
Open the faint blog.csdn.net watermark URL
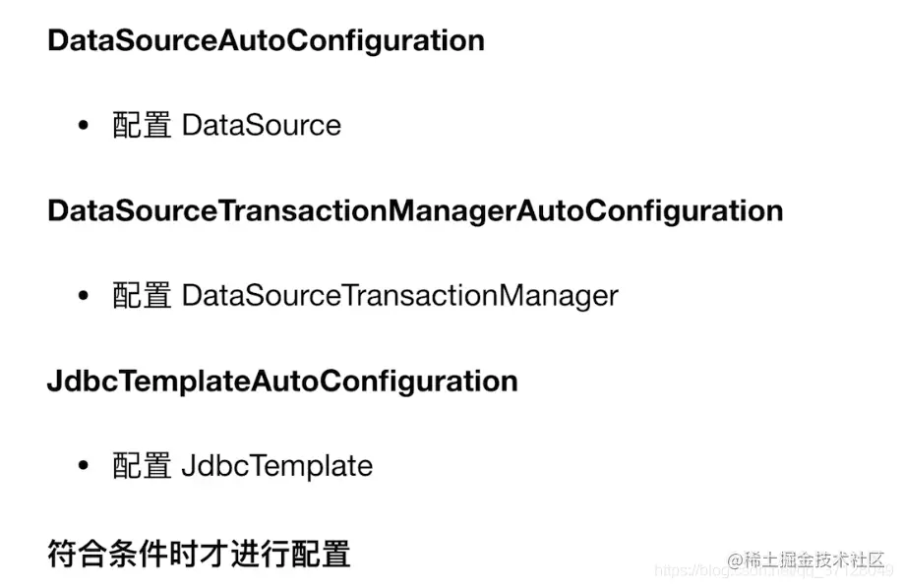tap(773, 570)
